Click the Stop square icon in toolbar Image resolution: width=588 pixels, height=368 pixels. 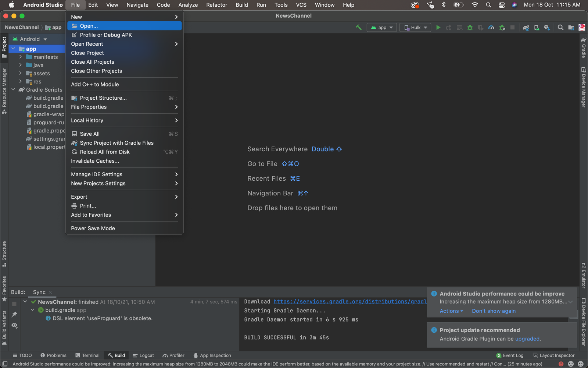click(x=512, y=28)
